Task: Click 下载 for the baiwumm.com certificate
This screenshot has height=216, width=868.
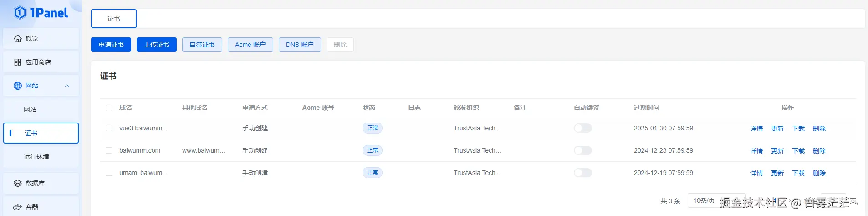Action: pos(798,151)
